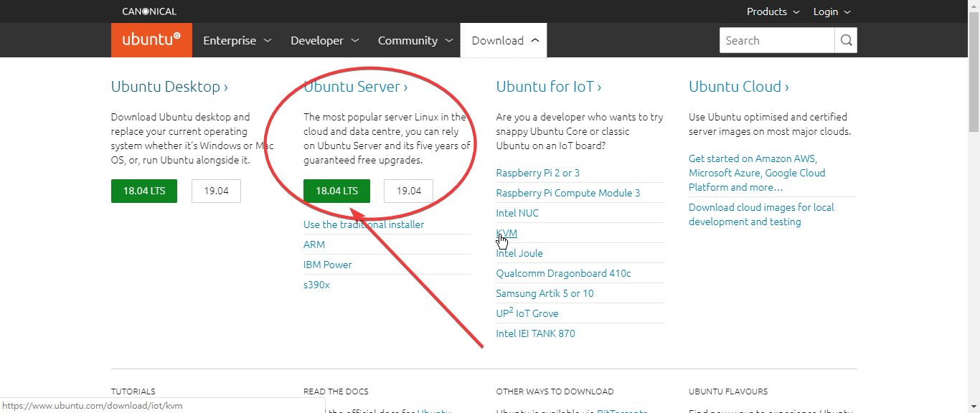The width and height of the screenshot is (980, 413).
Task: Download Ubuntu Server 19.04
Action: click(408, 191)
